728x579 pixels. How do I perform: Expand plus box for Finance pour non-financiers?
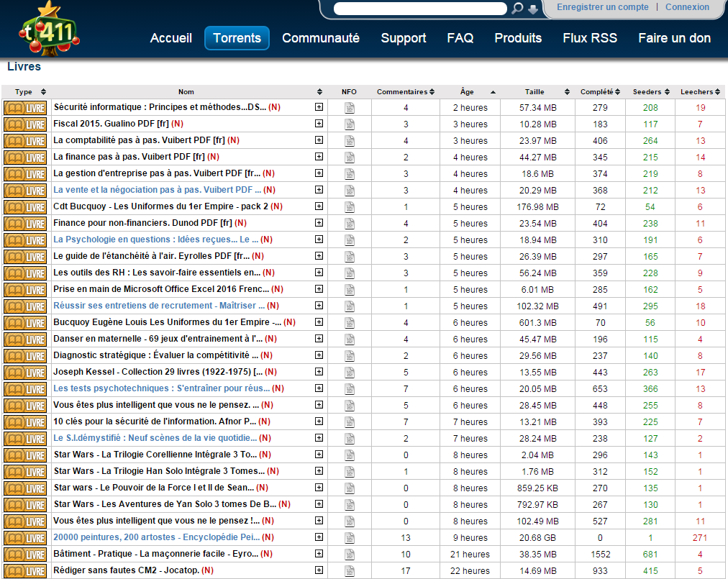[x=319, y=223]
